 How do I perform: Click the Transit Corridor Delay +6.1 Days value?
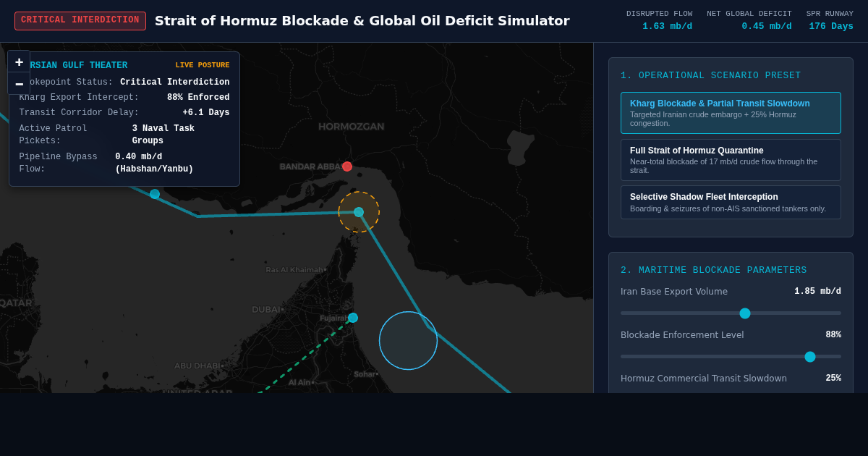pyautogui.click(x=206, y=113)
